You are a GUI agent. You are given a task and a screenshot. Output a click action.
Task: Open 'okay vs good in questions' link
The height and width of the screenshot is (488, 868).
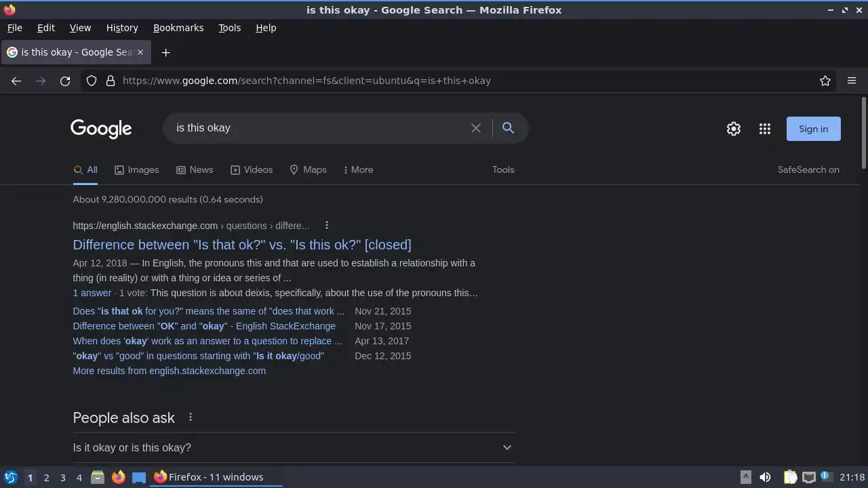[x=198, y=356]
